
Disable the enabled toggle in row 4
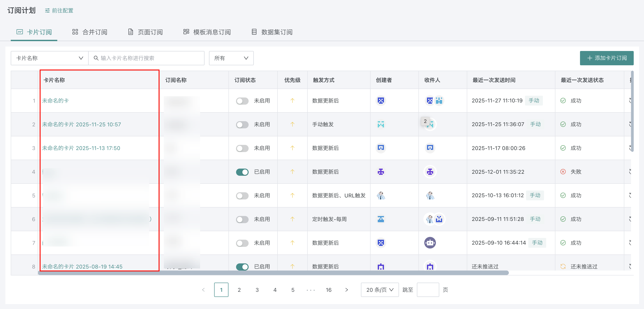pyautogui.click(x=242, y=172)
